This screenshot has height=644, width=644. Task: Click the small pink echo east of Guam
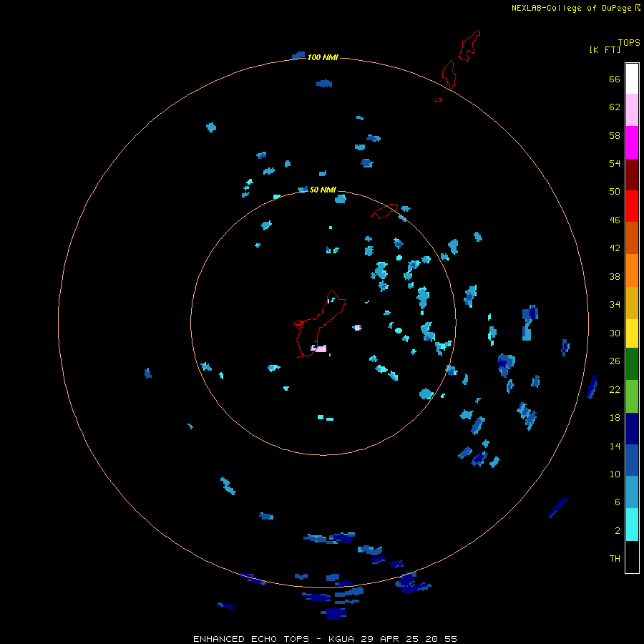tap(357, 328)
